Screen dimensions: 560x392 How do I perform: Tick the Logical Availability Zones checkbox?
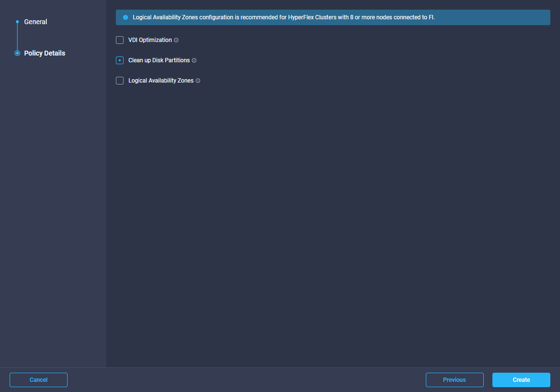point(120,81)
